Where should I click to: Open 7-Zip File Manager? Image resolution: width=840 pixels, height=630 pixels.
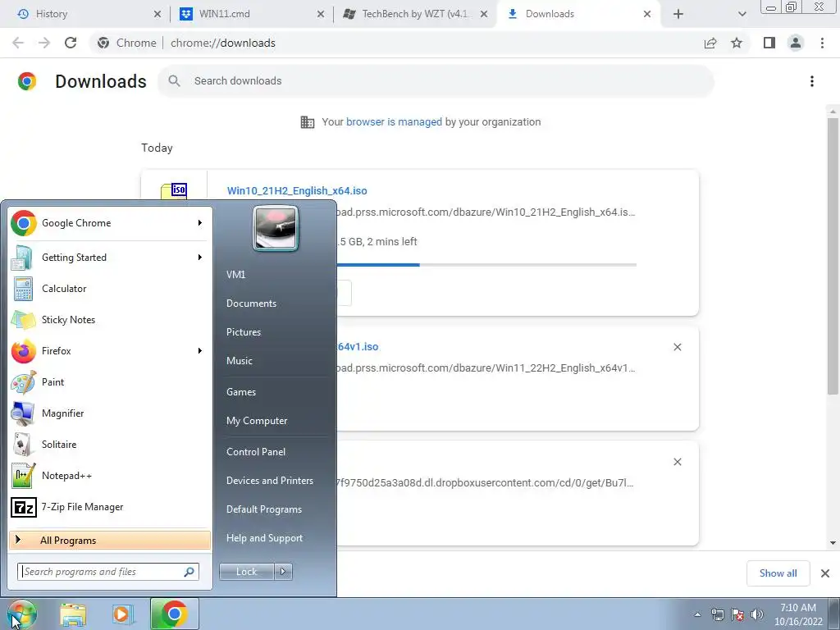(110, 507)
